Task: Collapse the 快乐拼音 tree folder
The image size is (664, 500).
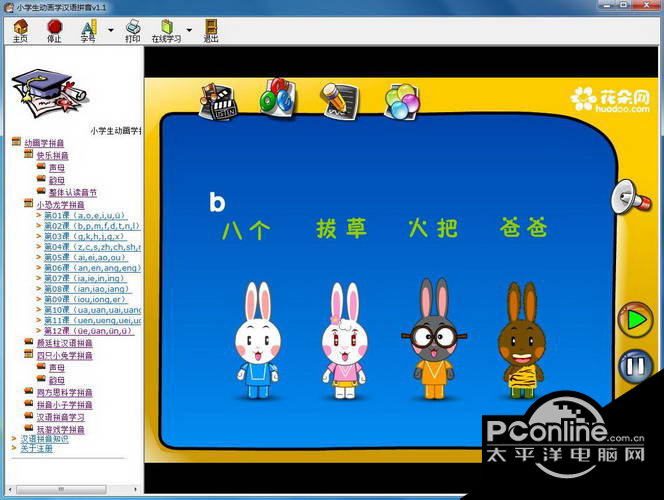Action: pyautogui.click(x=28, y=154)
